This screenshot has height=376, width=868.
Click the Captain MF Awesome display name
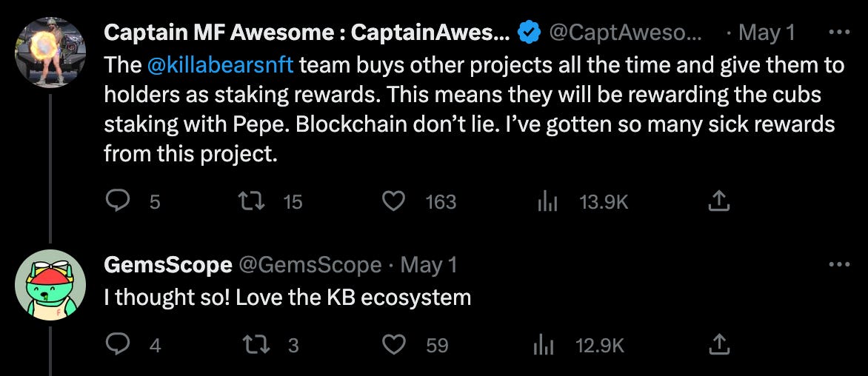click(x=307, y=33)
